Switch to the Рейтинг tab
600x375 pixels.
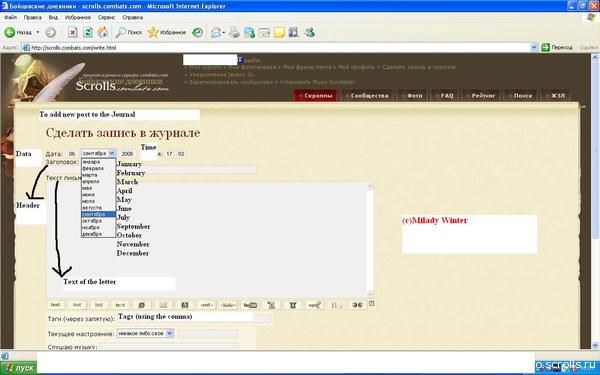[x=481, y=96]
